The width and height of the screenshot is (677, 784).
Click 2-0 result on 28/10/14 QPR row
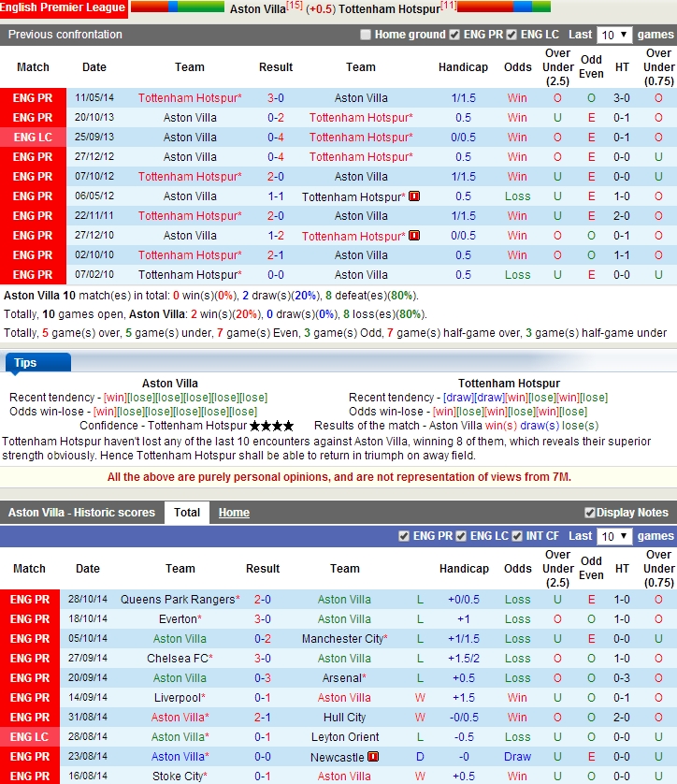[x=263, y=599]
